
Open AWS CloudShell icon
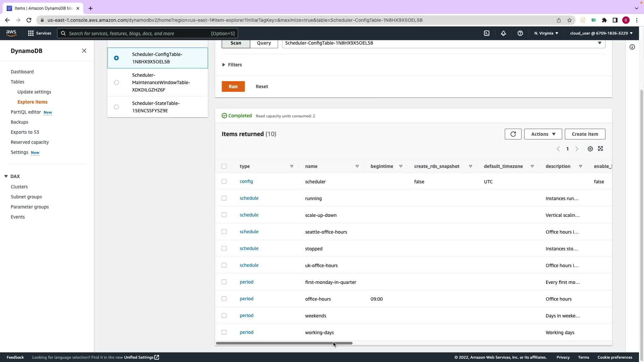point(487,33)
